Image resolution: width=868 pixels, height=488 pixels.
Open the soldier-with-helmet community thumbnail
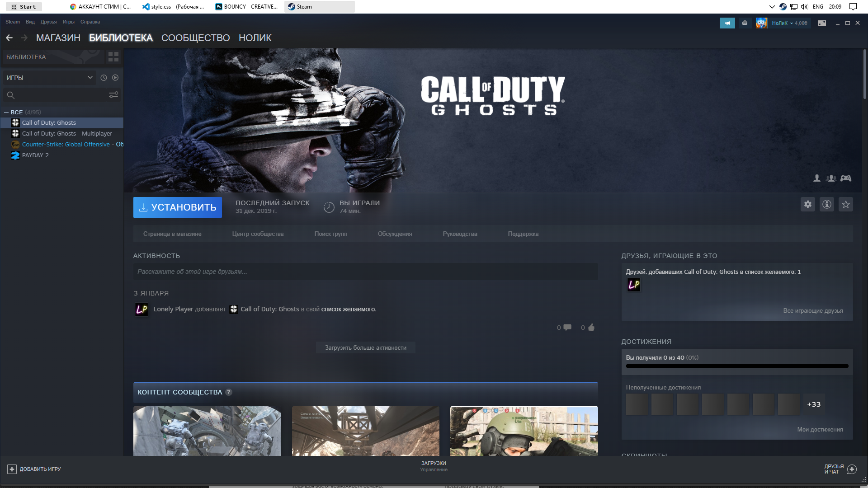pyautogui.click(x=524, y=431)
